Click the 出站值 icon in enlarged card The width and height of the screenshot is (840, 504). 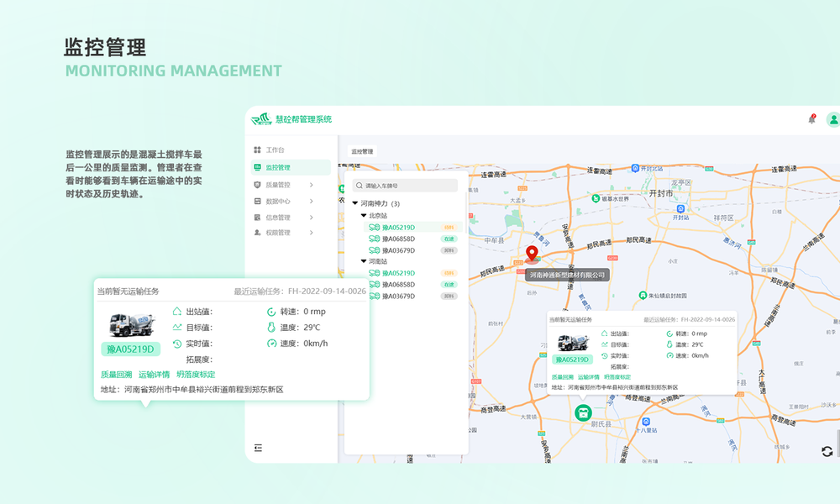coord(177,311)
